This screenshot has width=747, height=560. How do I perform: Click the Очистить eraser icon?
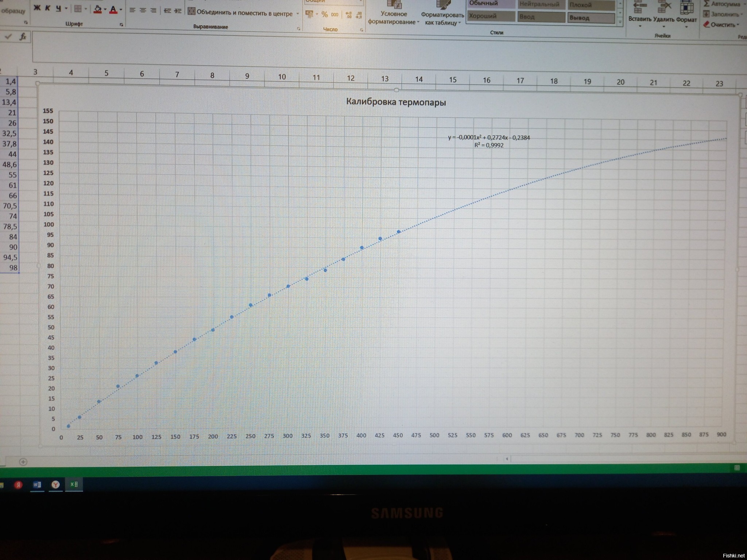click(x=707, y=24)
